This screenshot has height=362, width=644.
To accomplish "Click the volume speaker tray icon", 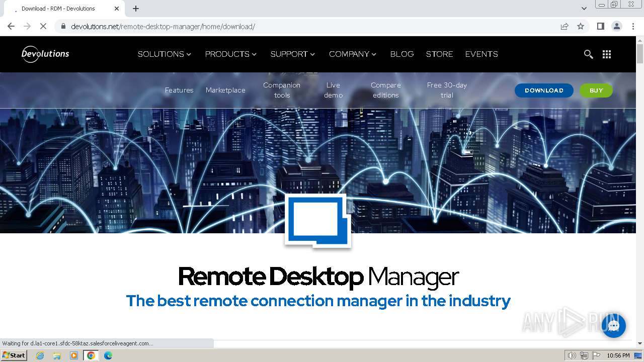I will point(572,355).
